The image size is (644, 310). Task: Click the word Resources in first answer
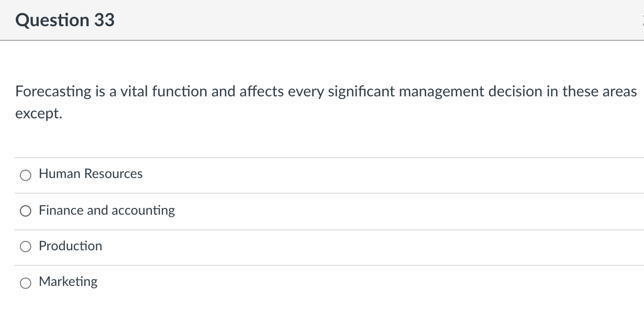click(x=113, y=174)
